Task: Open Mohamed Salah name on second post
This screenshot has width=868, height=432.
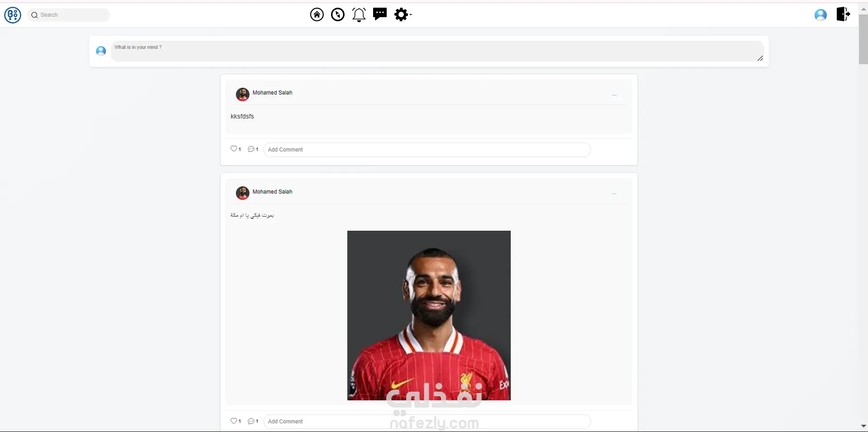Action: point(272,192)
